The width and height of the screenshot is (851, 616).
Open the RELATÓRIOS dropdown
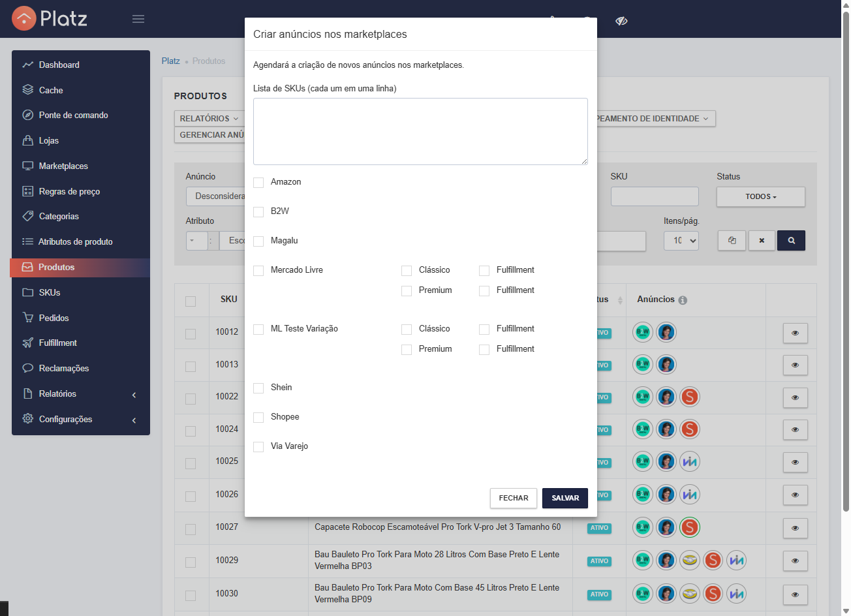point(209,118)
